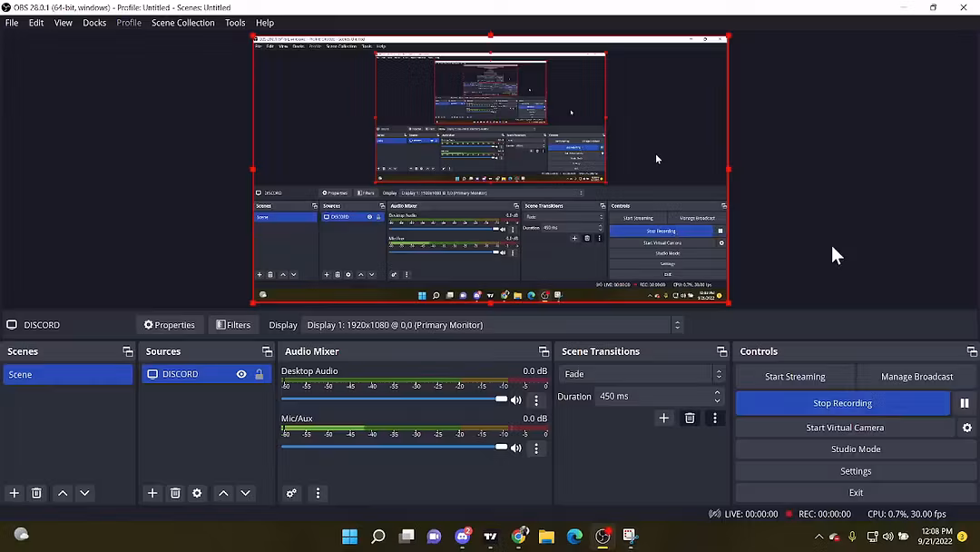Open Discord from the Windows taskbar
Viewport: 980px width, 552px height.
(x=463, y=537)
